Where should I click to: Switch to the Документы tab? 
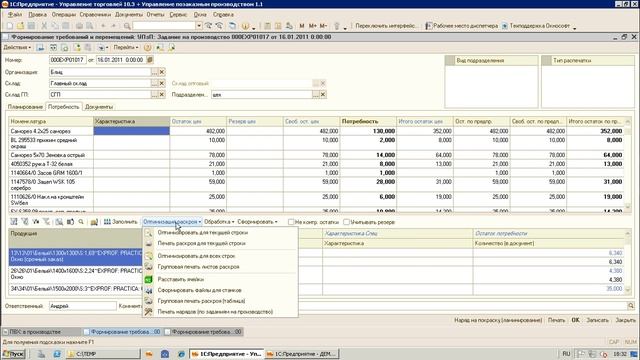[99, 107]
